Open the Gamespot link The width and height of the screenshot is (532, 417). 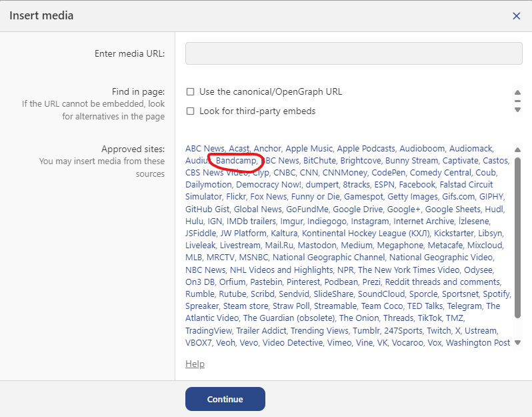(363, 197)
